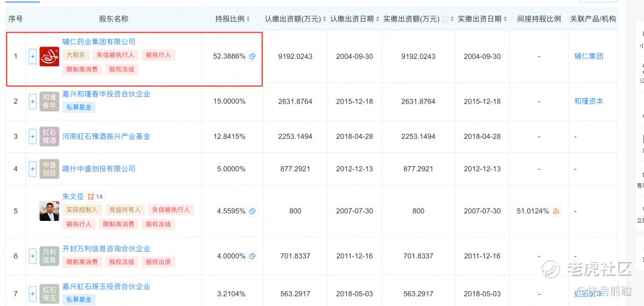The image size is (644, 306).
Task: Click 限制高消费 tag in row 1
Action: (82, 69)
